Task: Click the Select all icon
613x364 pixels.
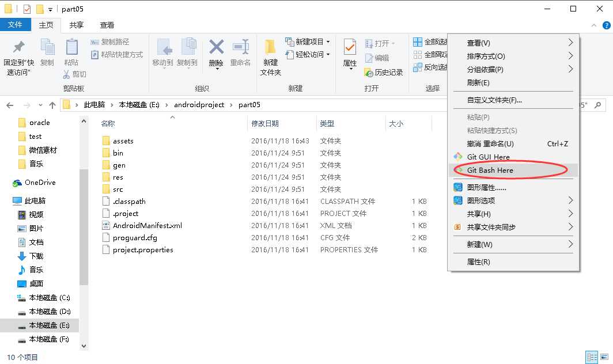Action: pyautogui.click(x=418, y=42)
